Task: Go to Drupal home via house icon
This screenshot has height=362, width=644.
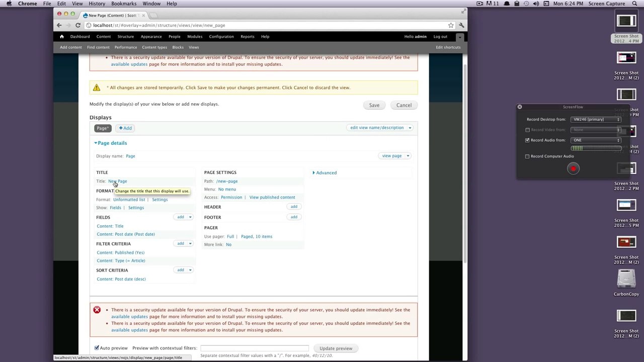Action: click(x=62, y=37)
